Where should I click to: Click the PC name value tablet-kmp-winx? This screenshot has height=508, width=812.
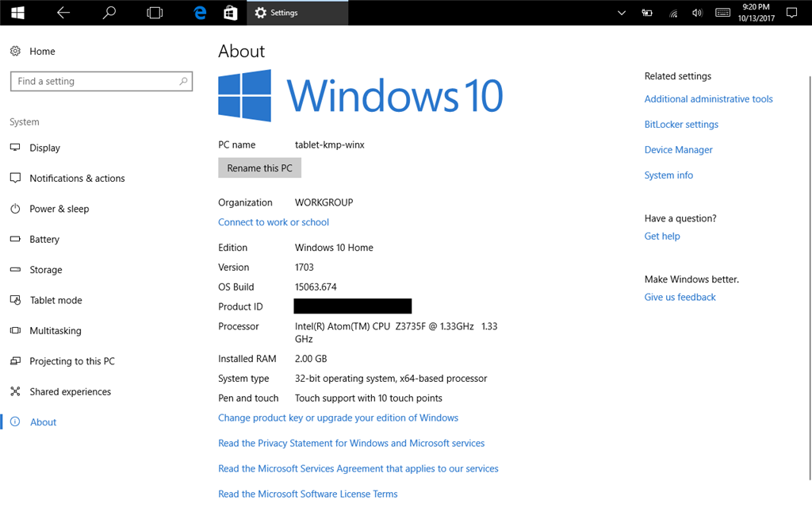click(x=329, y=145)
